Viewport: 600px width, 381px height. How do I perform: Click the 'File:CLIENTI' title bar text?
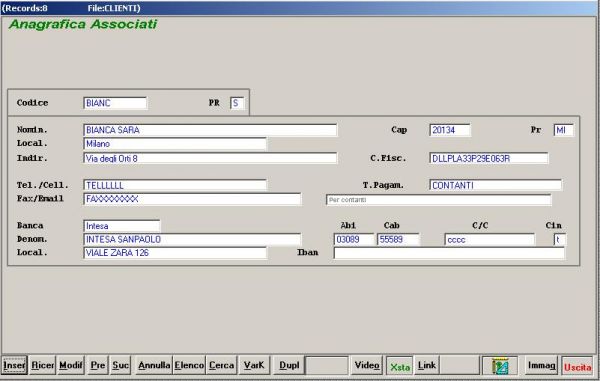[114, 8]
